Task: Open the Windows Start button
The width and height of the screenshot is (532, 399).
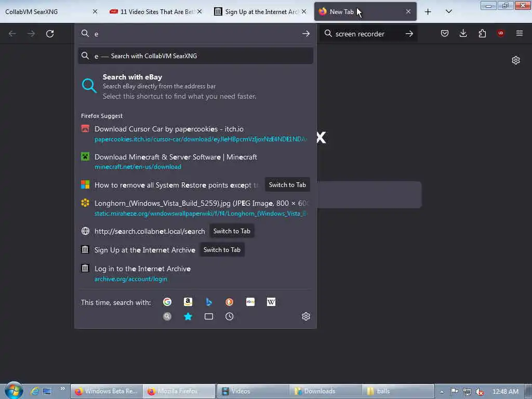Action: [14, 390]
